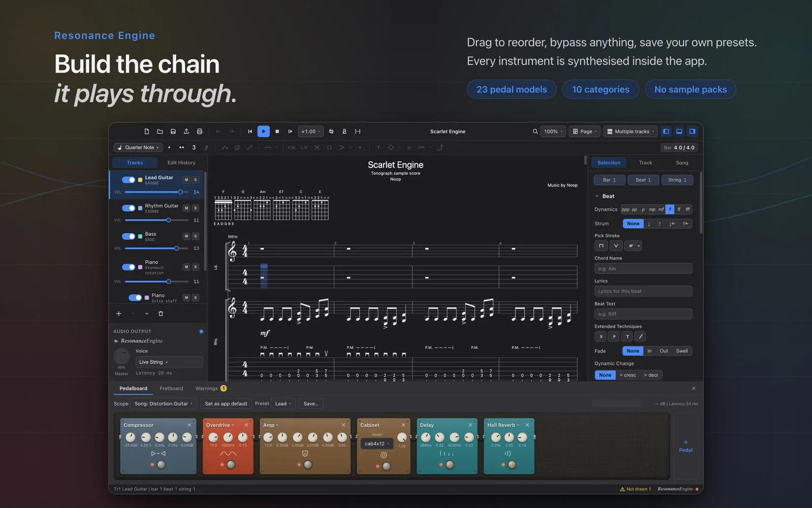Stop playback with the stop button
The width and height of the screenshot is (812, 508).
(277, 132)
